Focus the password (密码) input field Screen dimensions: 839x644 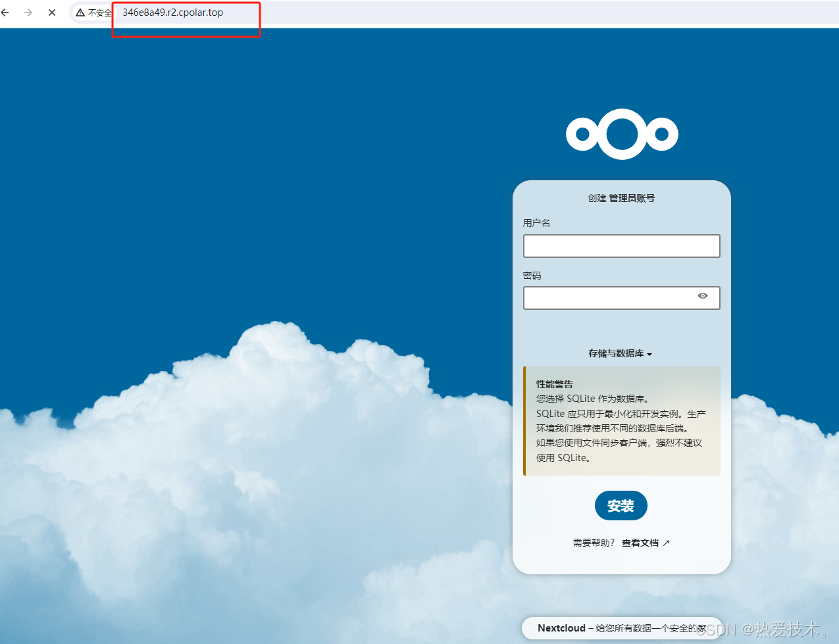pyautogui.click(x=622, y=298)
